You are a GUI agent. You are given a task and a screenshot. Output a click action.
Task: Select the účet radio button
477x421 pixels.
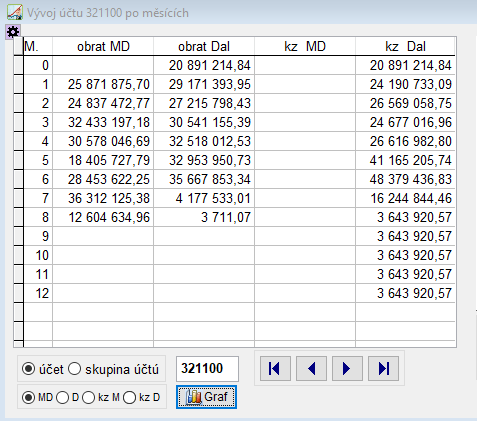pos(28,369)
